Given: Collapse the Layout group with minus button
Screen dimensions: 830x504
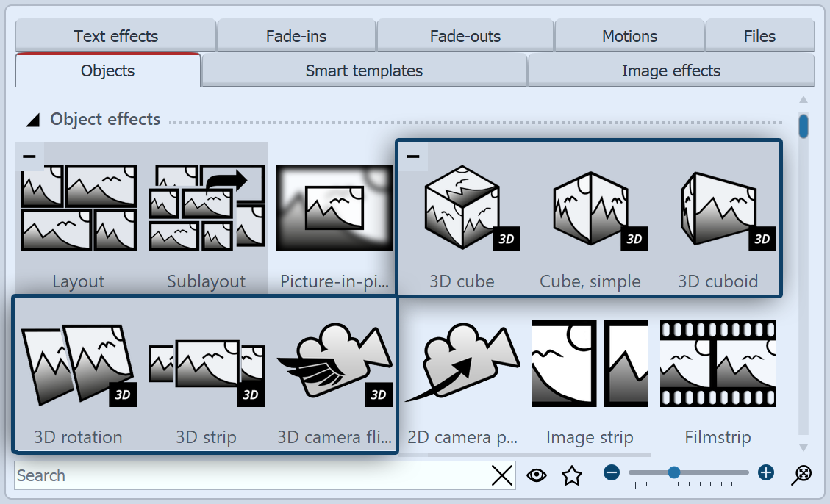Looking at the screenshot, I should click(29, 156).
